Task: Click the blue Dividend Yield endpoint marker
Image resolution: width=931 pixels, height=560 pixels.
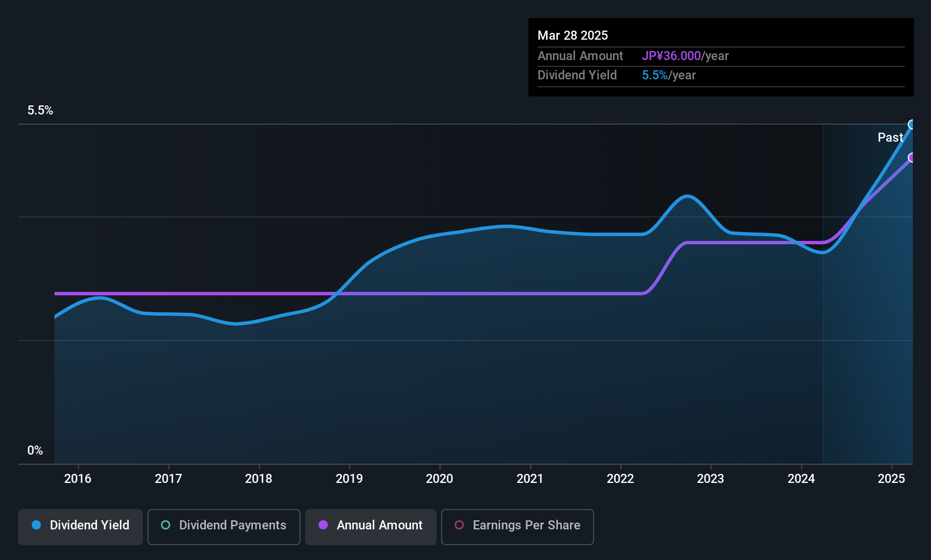Action: (912, 125)
